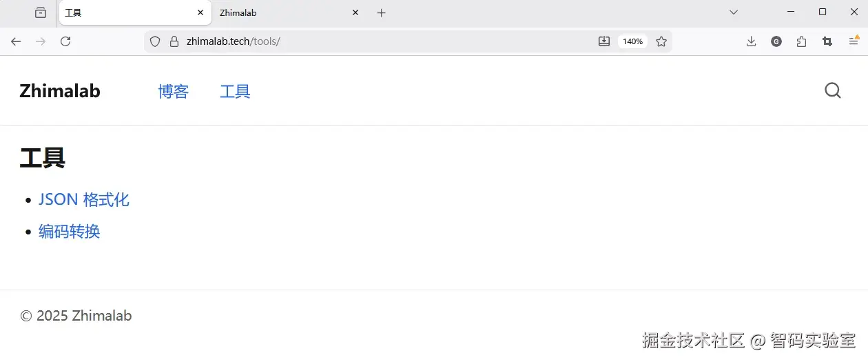
Task: Click the screenshot crop tool icon
Action: pyautogui.click(x=827, y=41)
